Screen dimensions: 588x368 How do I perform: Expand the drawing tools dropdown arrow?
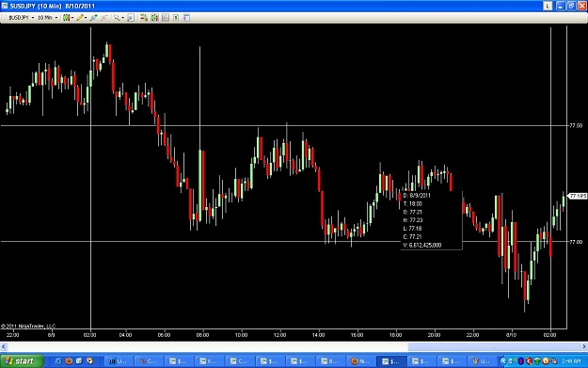(86, 18)
